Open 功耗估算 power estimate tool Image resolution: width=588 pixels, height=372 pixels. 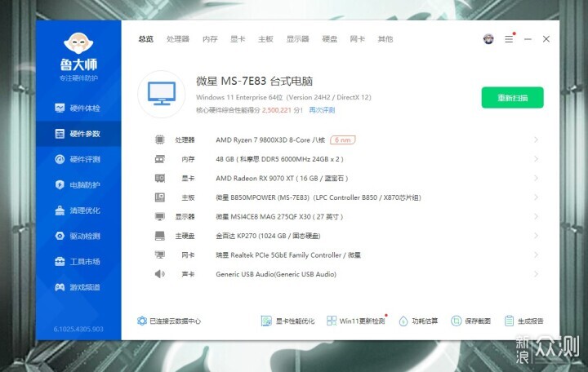(x=418, y=321)
